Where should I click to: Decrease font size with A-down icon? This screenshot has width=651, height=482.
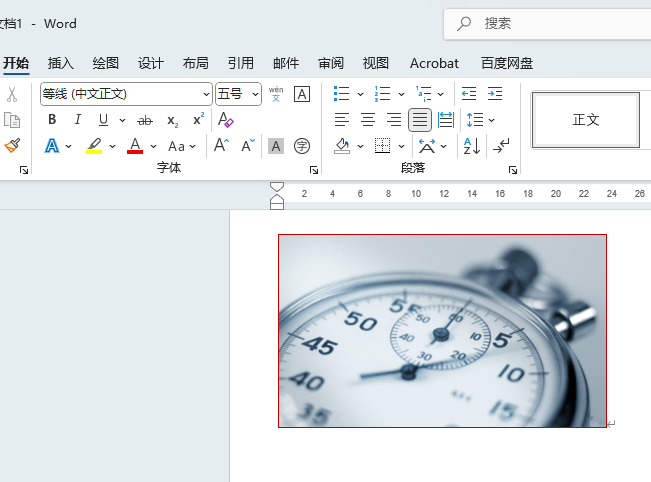tap(248, 146)
